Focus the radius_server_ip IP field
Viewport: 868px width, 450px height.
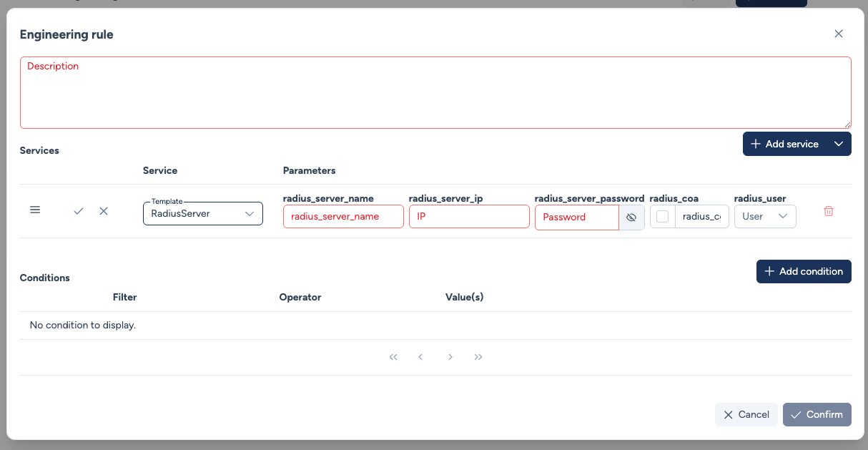pos(469,216)
